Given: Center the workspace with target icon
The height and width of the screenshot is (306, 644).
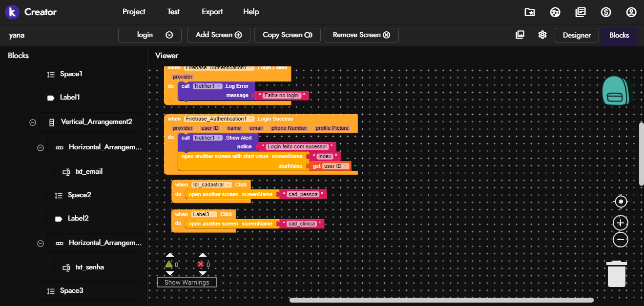Looking at the screenshot, I should pyautogui.click(x=621, y=202).
